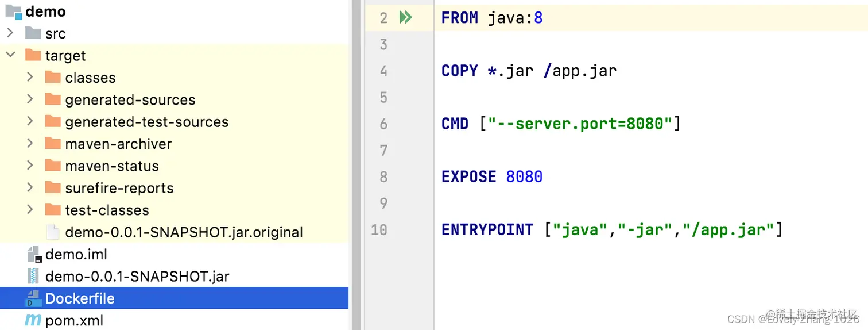Select the src folder name
This screenshot has height=330, width=868.
(56, 34)
